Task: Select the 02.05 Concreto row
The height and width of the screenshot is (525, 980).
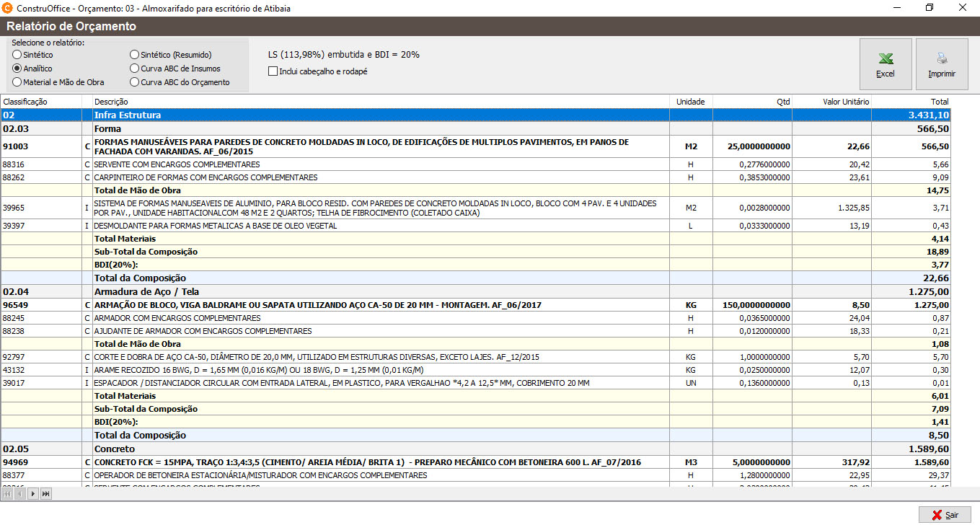Action: point(476,449)
